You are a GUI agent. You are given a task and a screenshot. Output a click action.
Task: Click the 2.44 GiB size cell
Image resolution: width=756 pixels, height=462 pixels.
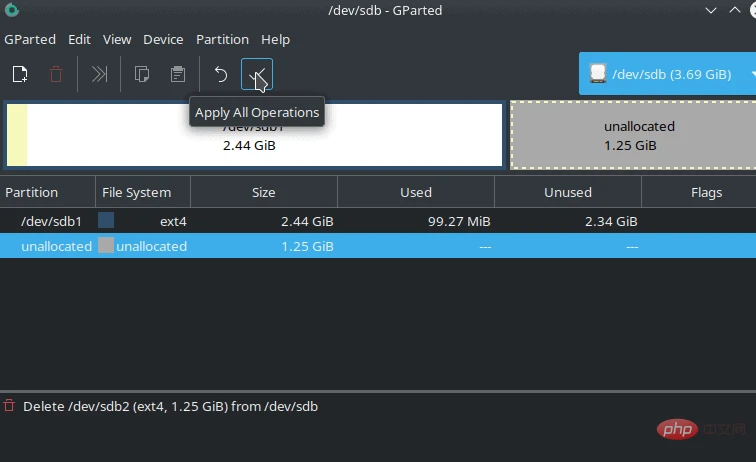pos(307,221)
